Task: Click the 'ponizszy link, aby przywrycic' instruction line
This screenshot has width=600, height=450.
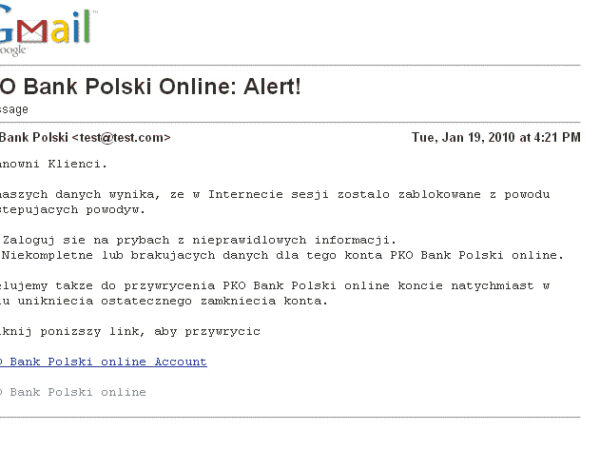Action: coord(130,331)
